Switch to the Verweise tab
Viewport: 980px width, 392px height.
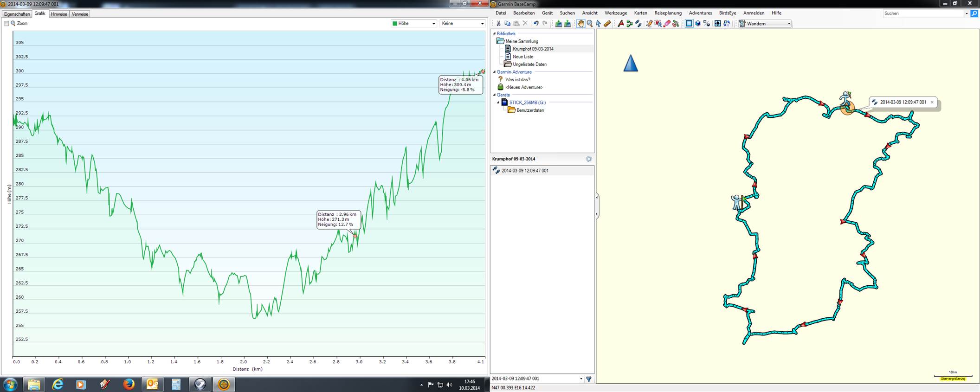click(x=80, y=14)
